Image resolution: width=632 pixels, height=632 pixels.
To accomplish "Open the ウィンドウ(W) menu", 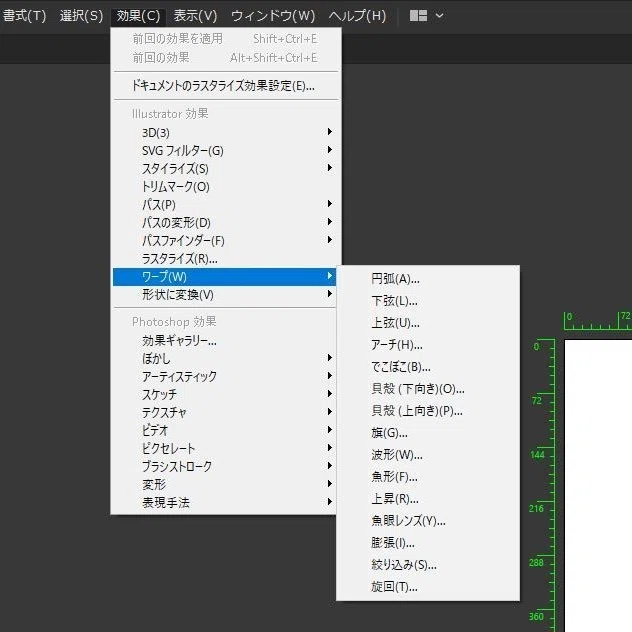I will click(x=273, y=16).
